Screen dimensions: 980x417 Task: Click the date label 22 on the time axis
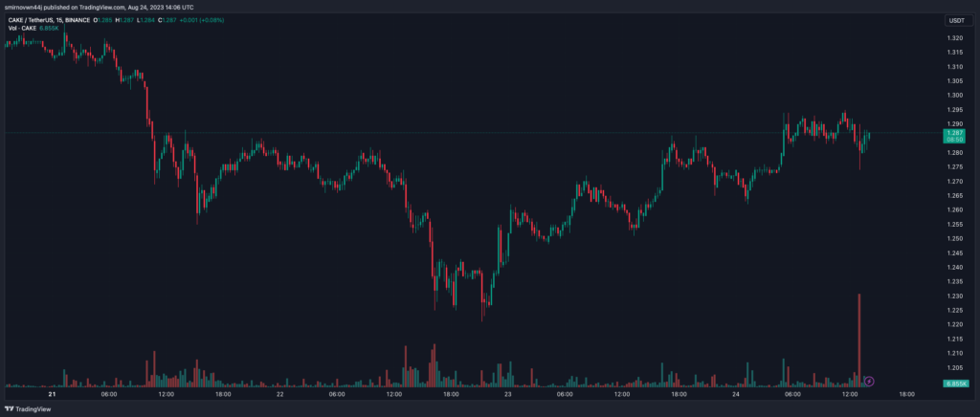280,394
